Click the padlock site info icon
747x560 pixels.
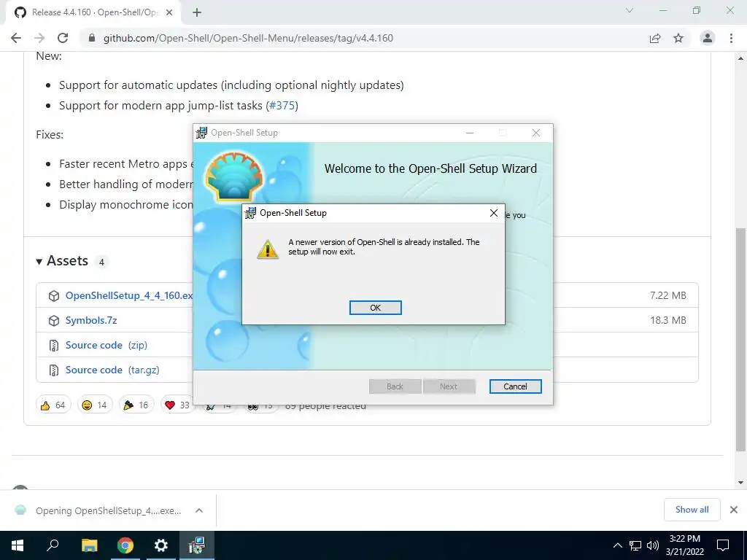click(92, 38)
